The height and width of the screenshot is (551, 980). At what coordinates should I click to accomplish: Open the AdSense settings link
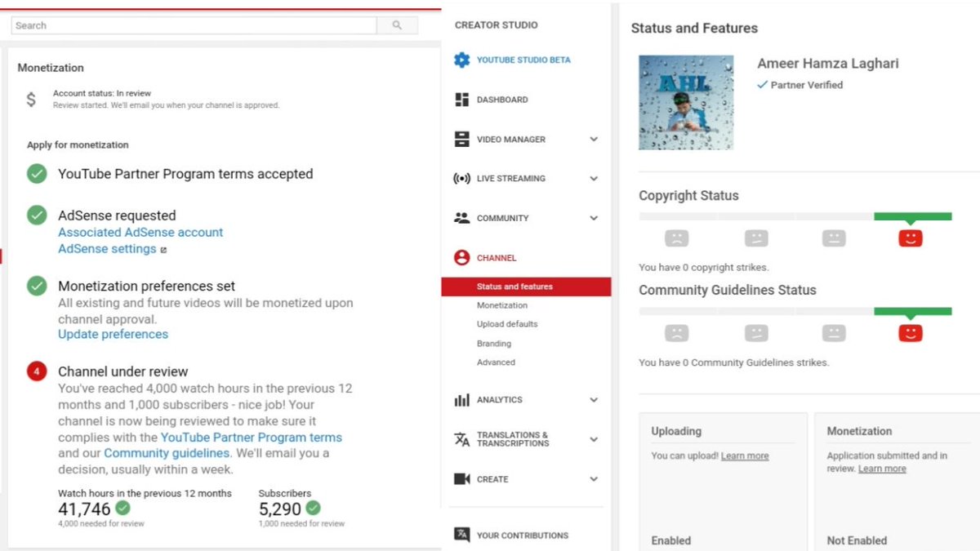(x=107, y=249)
